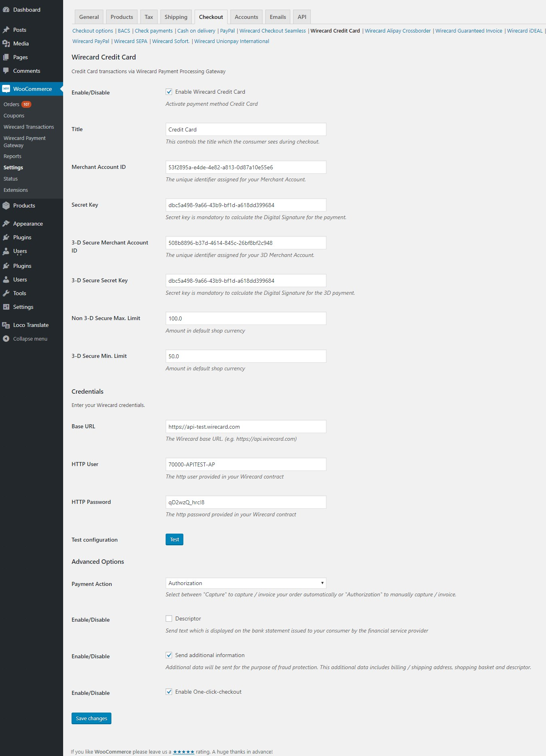Viewport: 546px width, 756px height.
Task: Click Save changes button
Action: point(91,718)
